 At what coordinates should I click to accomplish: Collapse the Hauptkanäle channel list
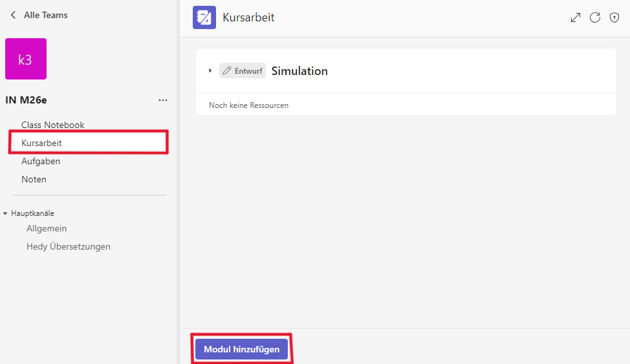[5, 213]
